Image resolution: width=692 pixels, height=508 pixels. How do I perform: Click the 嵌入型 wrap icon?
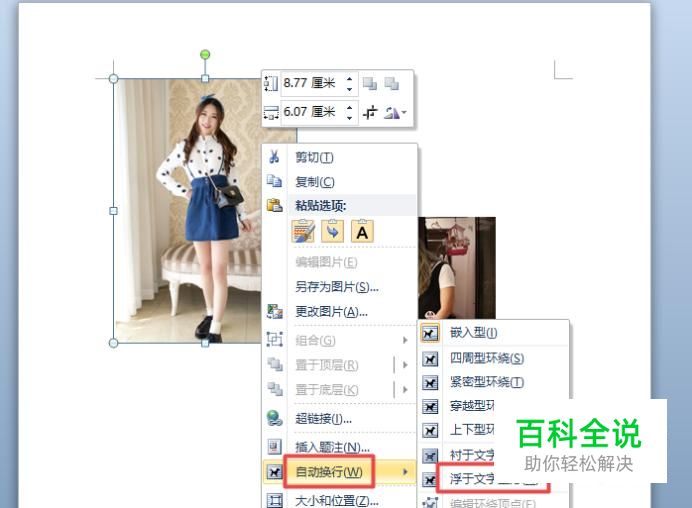(x=430, y=333)
